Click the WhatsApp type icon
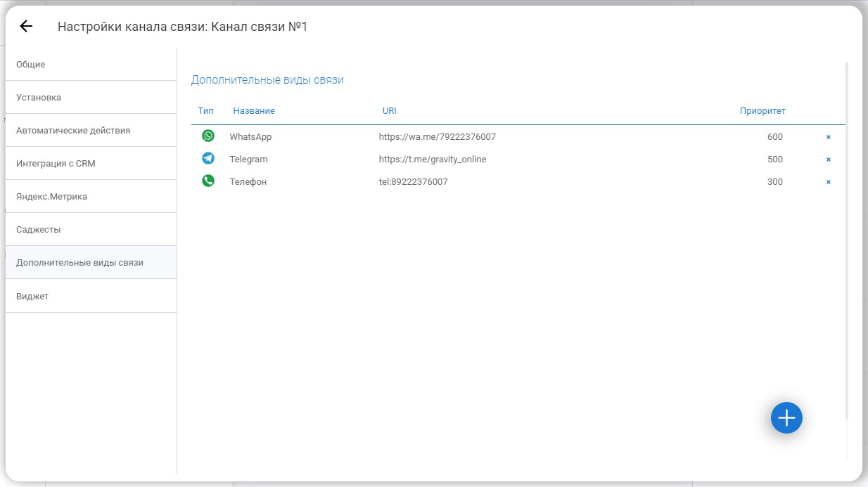 208,136
